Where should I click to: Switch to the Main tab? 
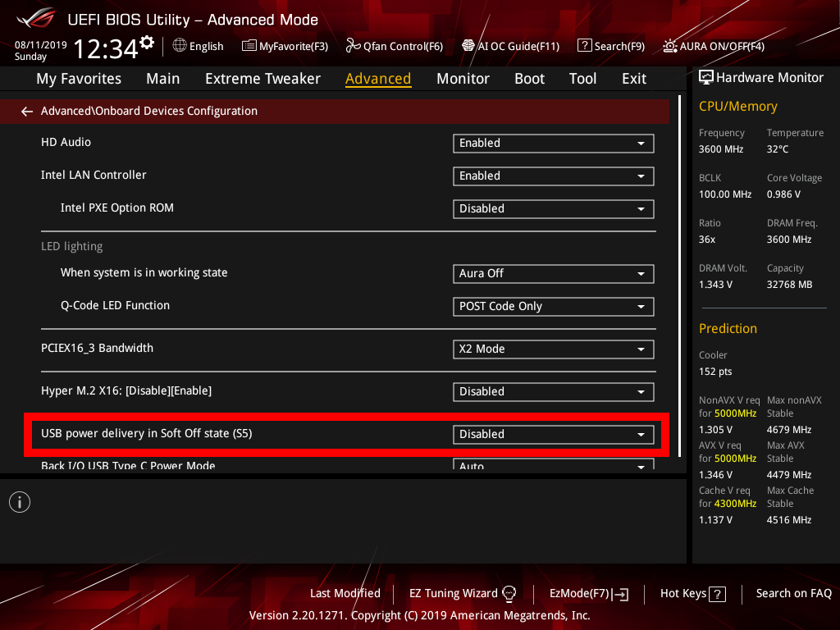click(x=163, y=79)
